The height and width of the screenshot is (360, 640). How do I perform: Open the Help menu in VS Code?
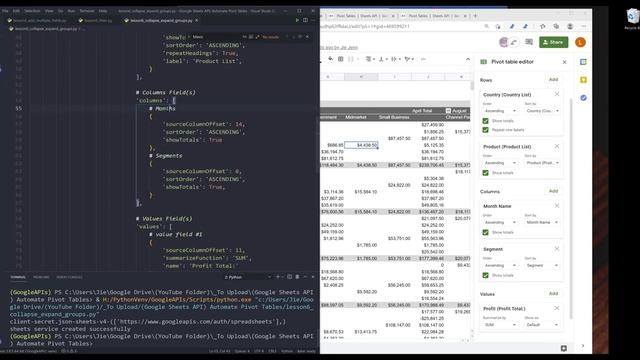click(x=103, y=11)
